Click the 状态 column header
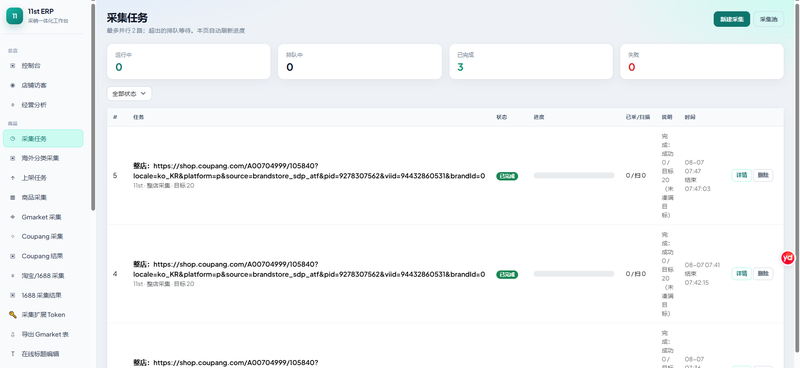This screenshot has height=368, width=800. (x=502, y=117)
